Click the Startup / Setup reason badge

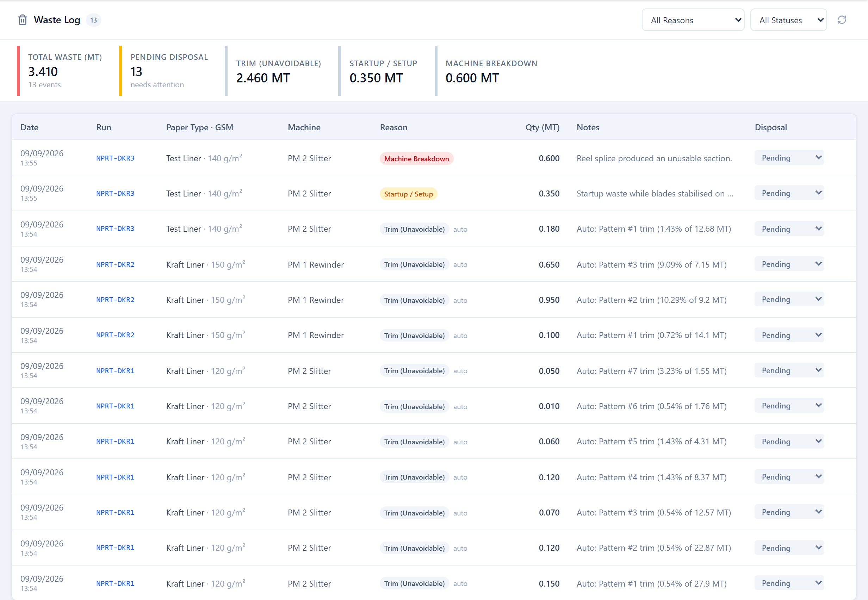tap(408, 194)
